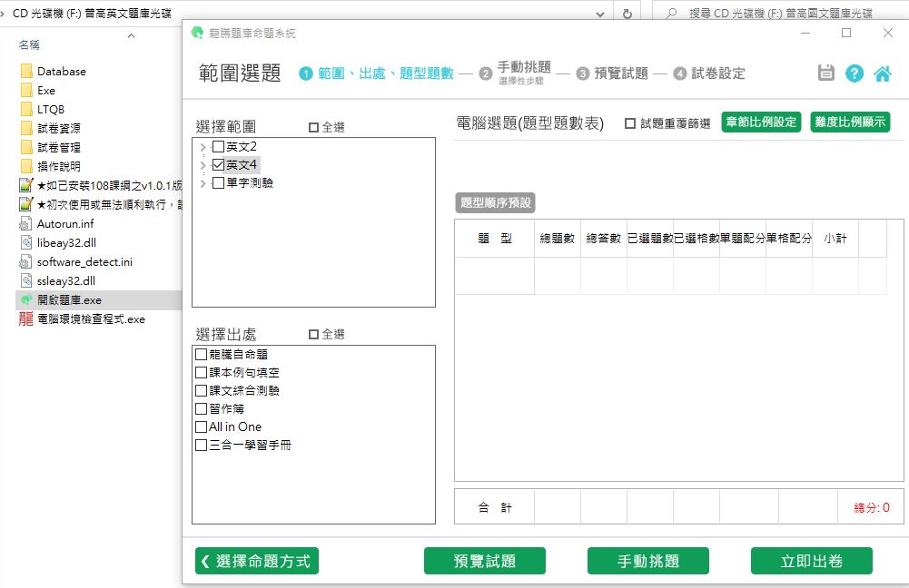Click the 立即出卷 button
This screenshot has width=909, height=588.
click(811, 561)
